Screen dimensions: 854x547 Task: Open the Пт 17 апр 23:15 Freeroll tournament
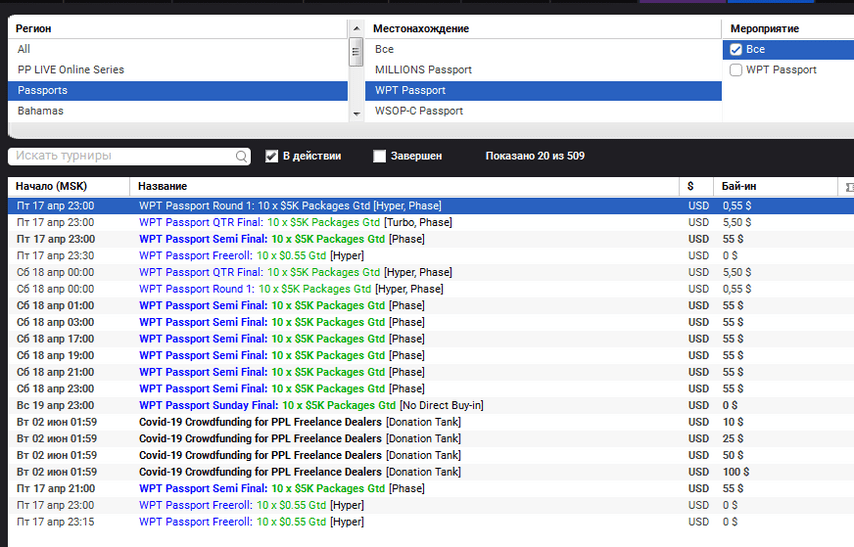[x=431, y=522]
